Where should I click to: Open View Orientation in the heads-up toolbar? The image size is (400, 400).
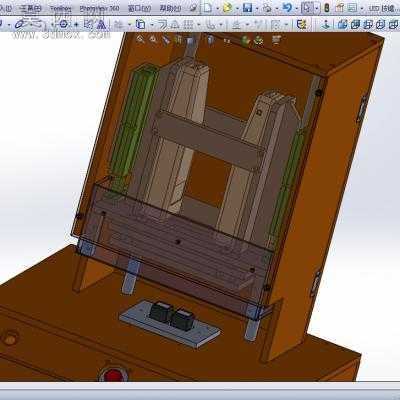pos(190,41)
